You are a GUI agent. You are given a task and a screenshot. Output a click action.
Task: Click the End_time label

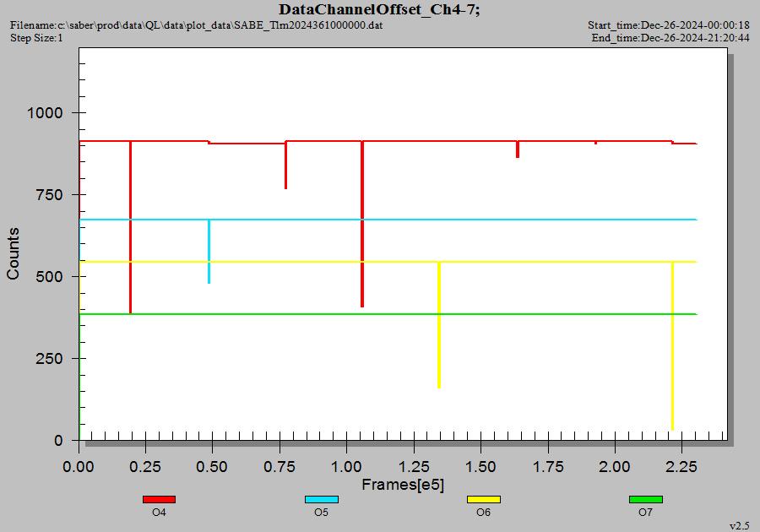point(670,38)
